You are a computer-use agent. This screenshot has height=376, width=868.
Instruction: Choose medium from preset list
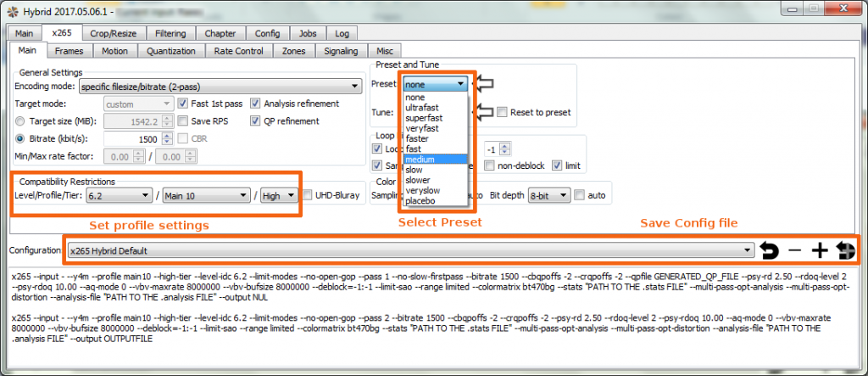tap(436, 160)
